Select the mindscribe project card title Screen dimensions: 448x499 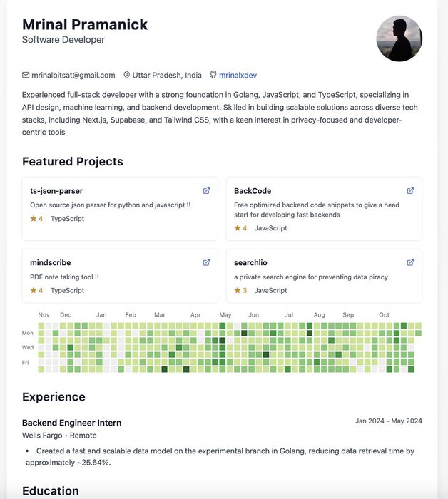tap(51, 262)
